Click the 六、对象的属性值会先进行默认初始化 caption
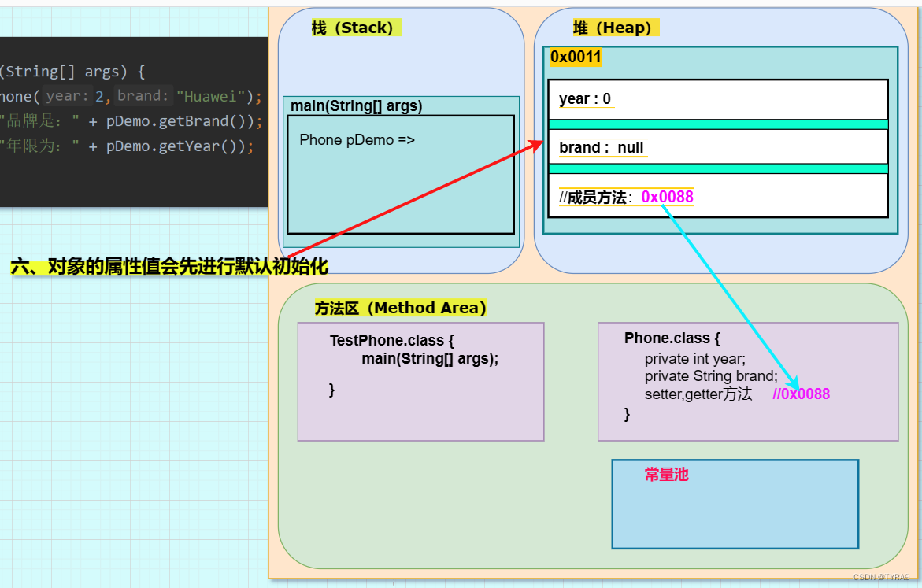 [x=169, y=266]
